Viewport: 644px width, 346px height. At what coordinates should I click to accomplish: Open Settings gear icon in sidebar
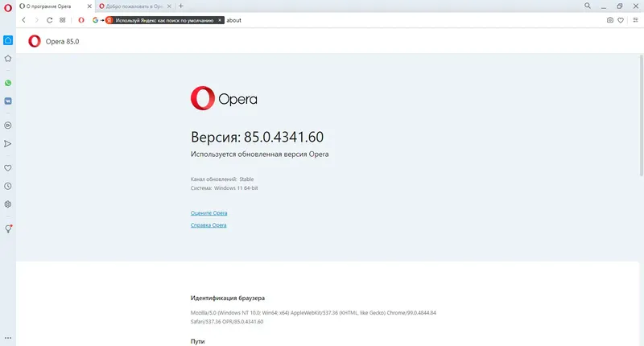tap(8, 204)
